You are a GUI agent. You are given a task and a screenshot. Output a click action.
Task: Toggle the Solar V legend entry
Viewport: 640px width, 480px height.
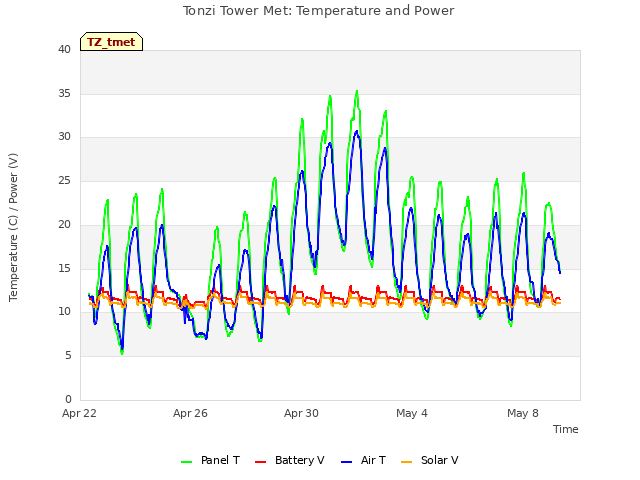point(429,460)
